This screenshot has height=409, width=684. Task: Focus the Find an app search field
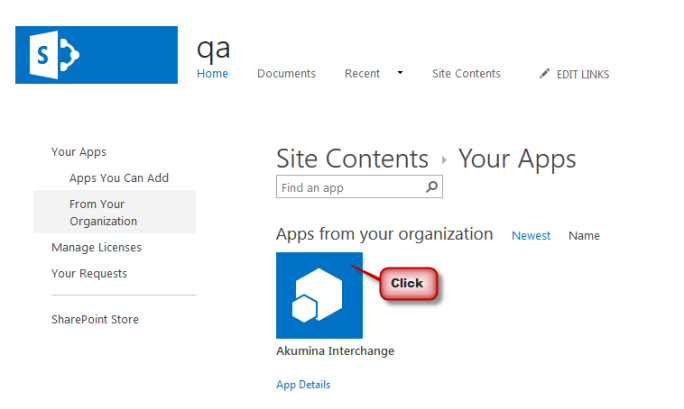350,187
